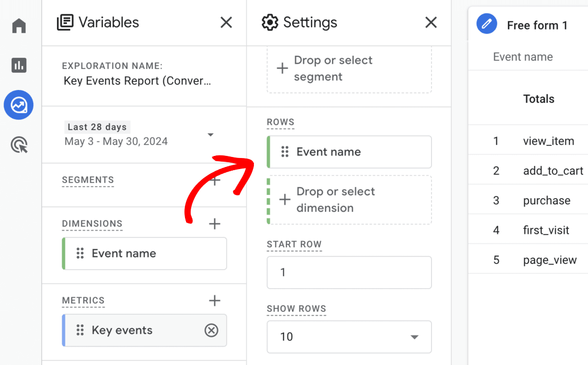Image resolution: width=588 pixels, height=365 pixels.
Task: Click the Start Row input field
Action: 349,272
